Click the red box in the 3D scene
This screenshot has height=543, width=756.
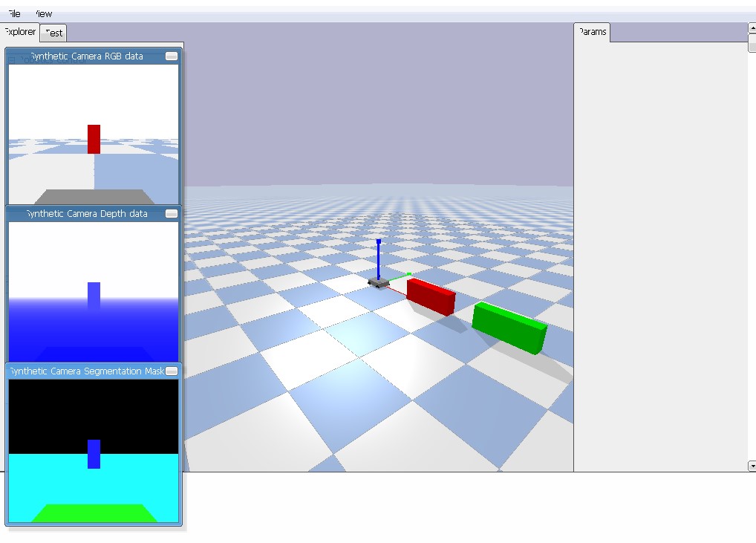coord(431,296)
